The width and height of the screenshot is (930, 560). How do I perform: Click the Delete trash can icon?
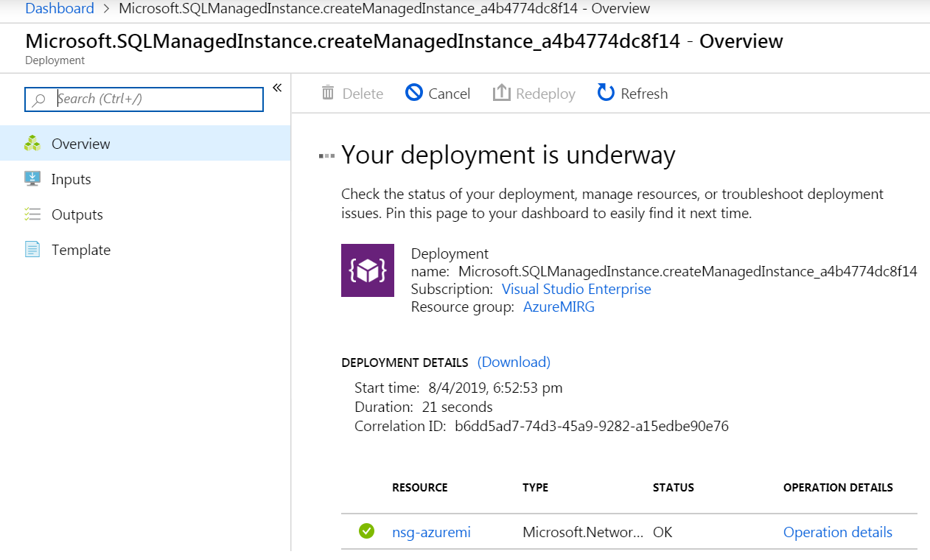[x=328, y=94]
